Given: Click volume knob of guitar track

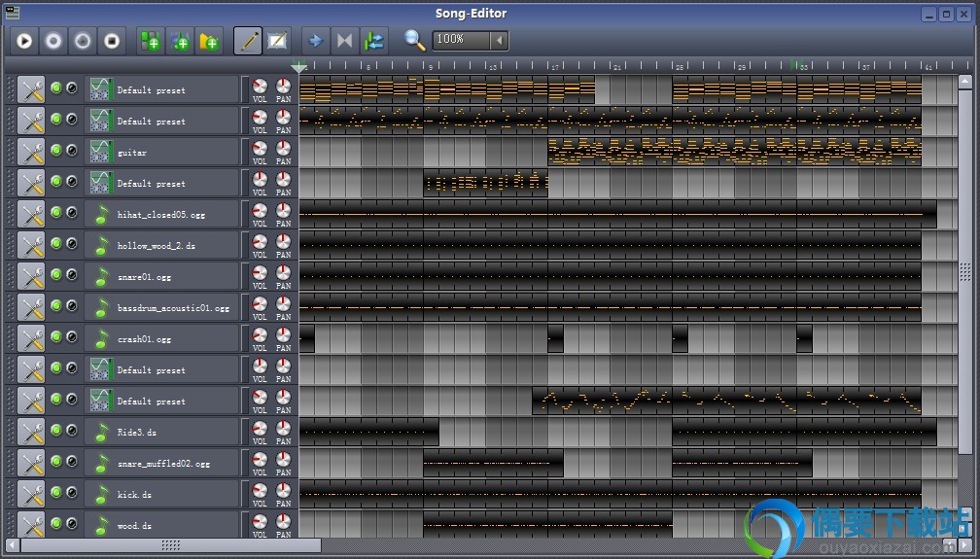Looking at the screenshot, I should pyautogui.click(x=260, y=149).
